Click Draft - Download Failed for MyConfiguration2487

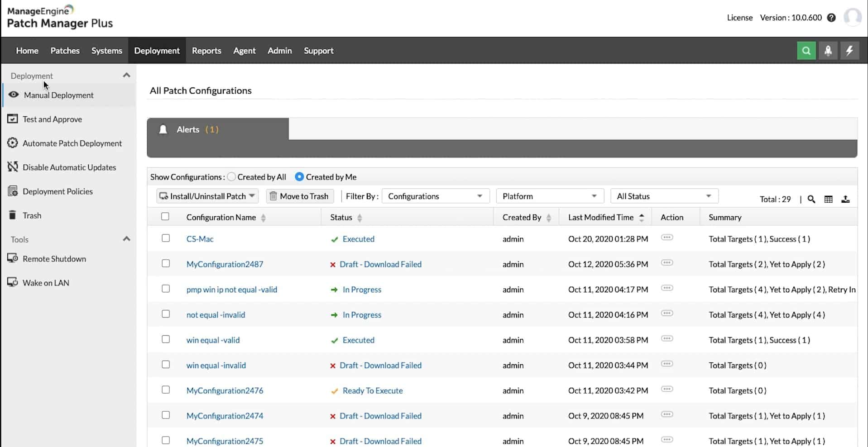380,264
